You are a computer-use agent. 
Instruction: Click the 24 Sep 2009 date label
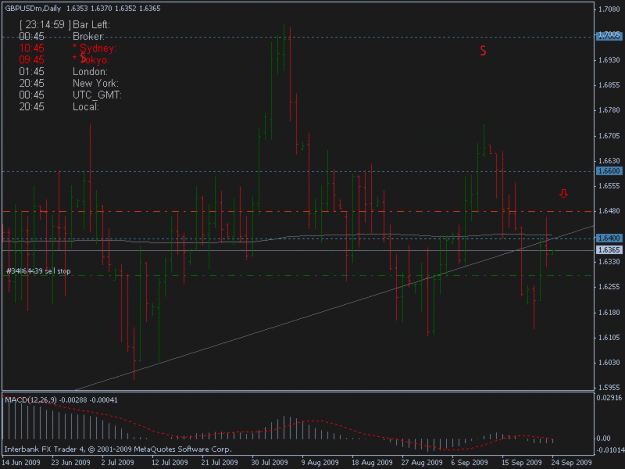(x=571, y=462)
